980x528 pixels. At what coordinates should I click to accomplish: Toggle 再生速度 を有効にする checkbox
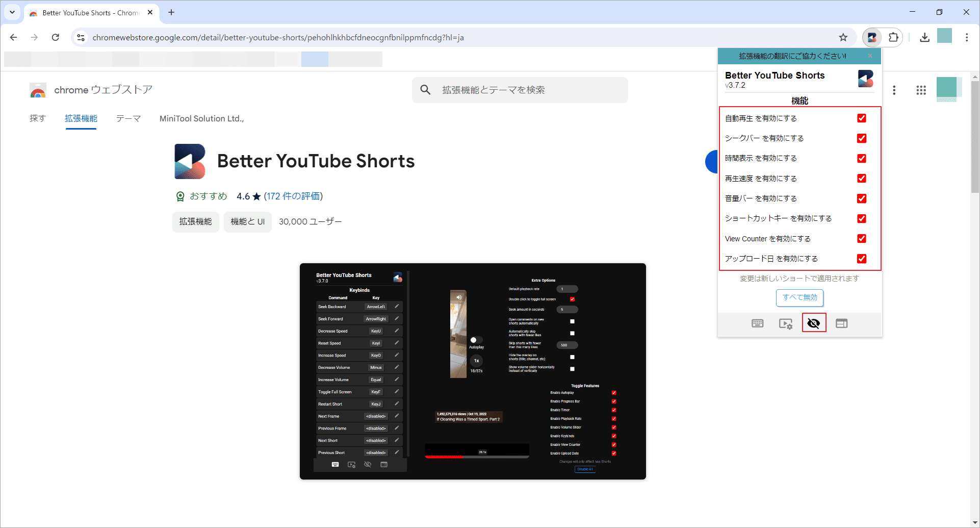(x=862, y=179)
